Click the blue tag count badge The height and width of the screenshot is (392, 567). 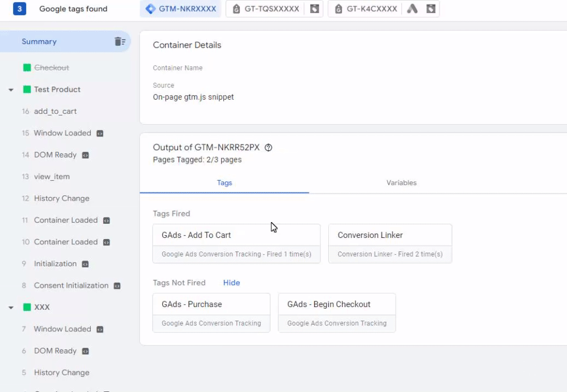click(19, 8)
